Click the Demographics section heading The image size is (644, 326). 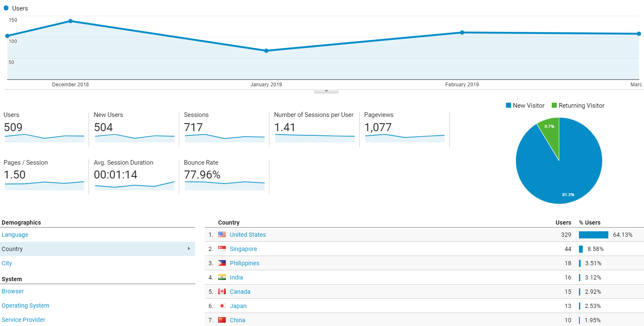21,223
